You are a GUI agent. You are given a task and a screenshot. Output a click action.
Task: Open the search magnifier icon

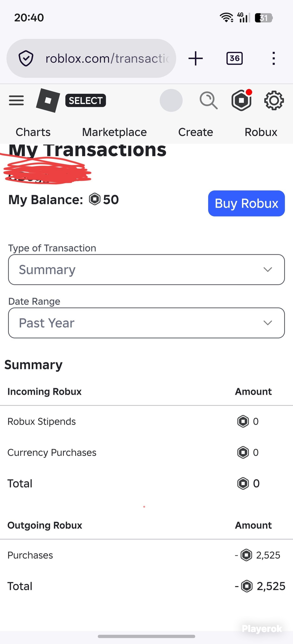coord(209,100)
